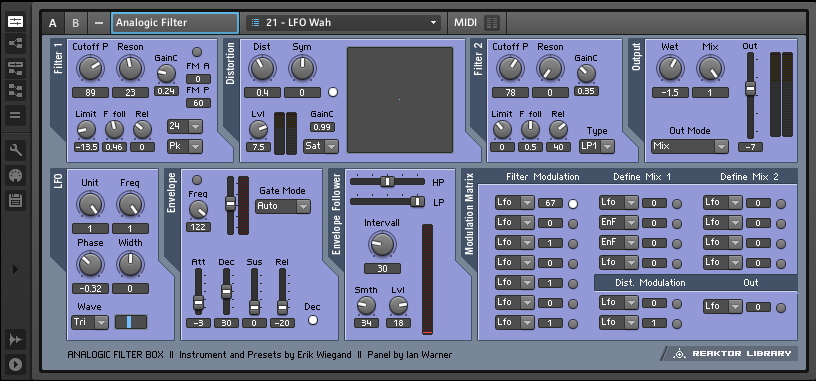Open the Filter 1 Pk type dropdown
Image resolution: width=816 pixels, height=381 pixels.
tap(185, 146)
